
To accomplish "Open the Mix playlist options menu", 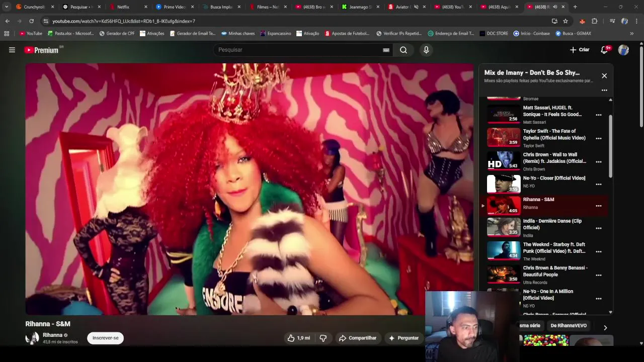I will pos(604,90).
